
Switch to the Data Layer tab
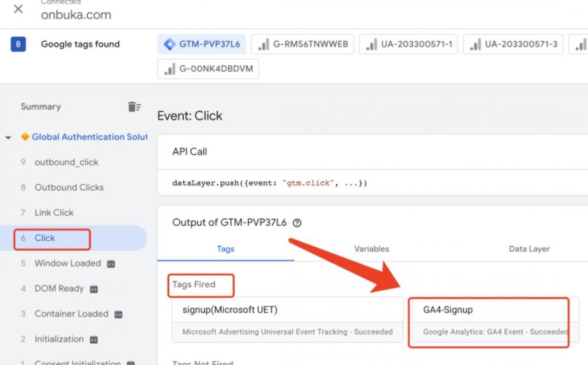point(529,249)
